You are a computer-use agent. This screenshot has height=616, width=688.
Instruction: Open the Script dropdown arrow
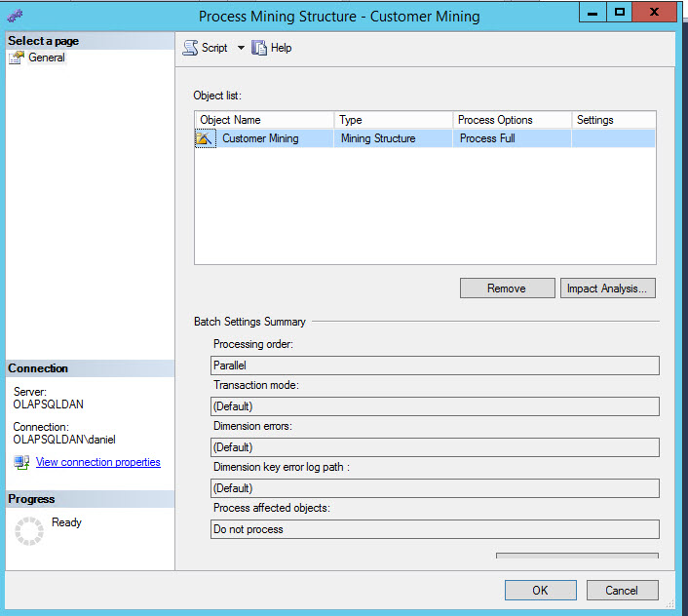coord(241,48)
